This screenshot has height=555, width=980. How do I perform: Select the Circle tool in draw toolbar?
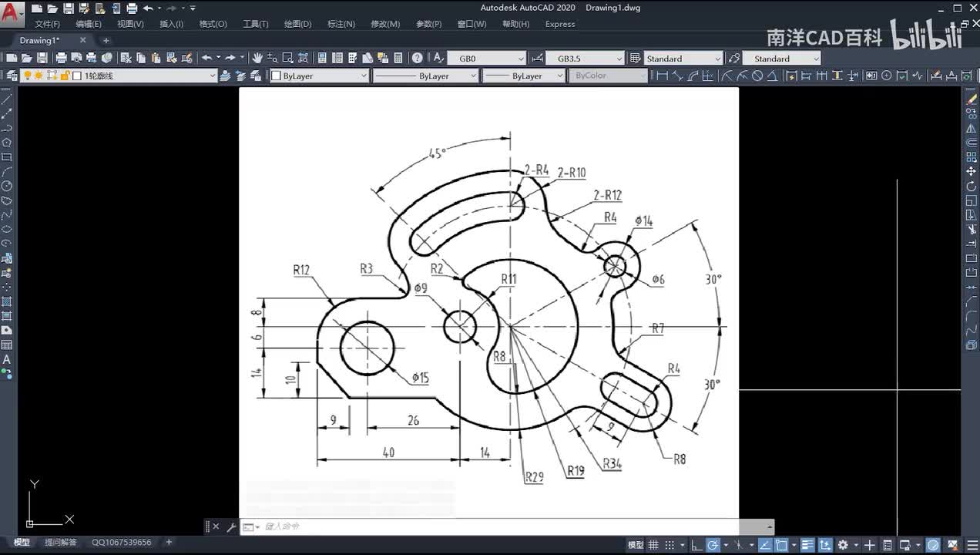(x=7, y=186)
